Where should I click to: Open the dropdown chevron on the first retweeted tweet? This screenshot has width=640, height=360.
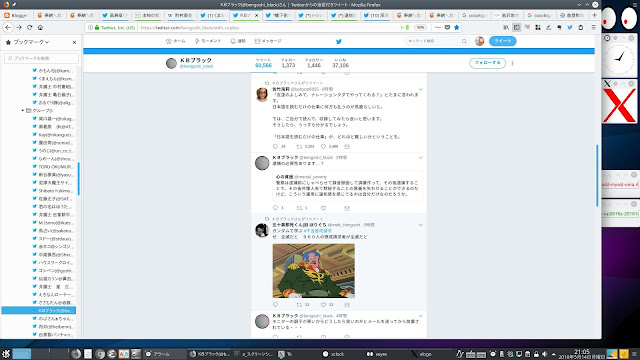click(420, 89)
